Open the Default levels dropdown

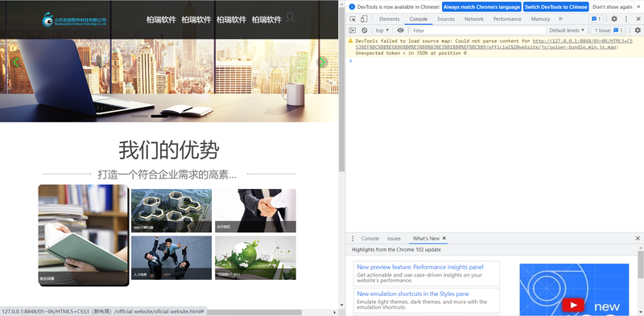pyautogui.click(x=567, y=31)
